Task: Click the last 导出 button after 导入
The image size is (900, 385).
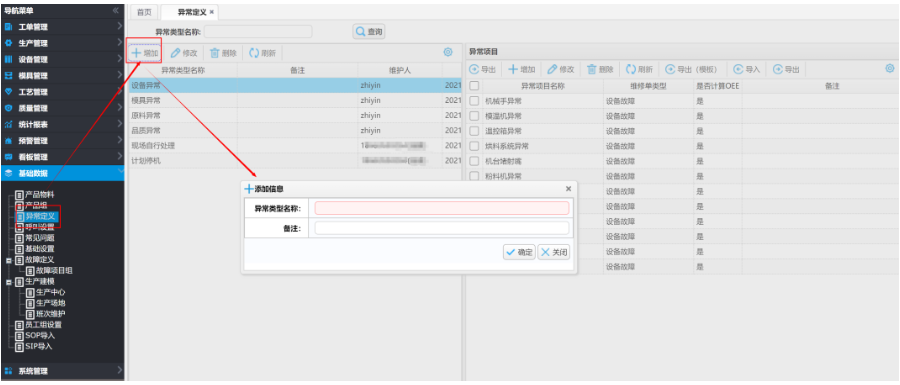Action: (786, 69)
